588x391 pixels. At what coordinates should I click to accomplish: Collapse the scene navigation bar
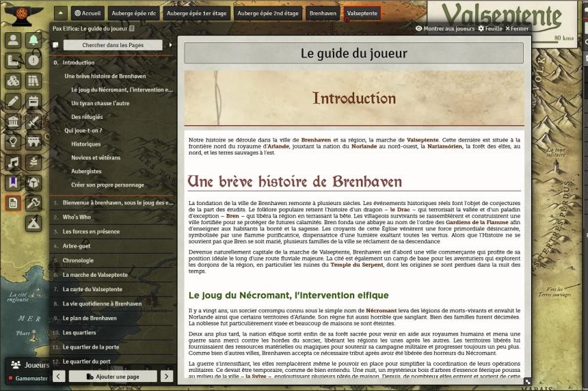(x=60, y=13)
